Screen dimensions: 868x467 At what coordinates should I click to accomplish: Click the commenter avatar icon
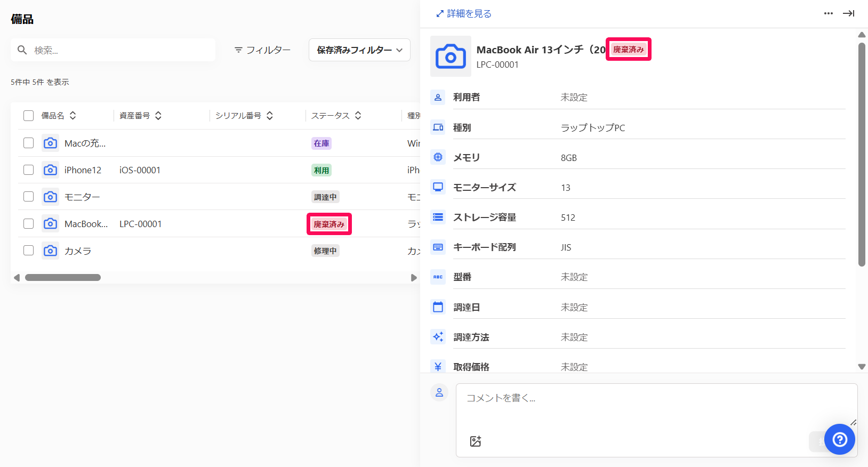[x=439, y=393]
